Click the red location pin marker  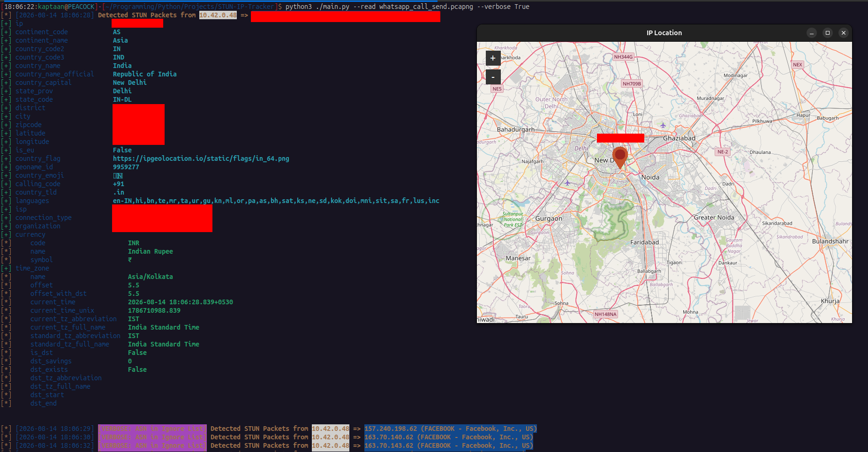point(620,158)
